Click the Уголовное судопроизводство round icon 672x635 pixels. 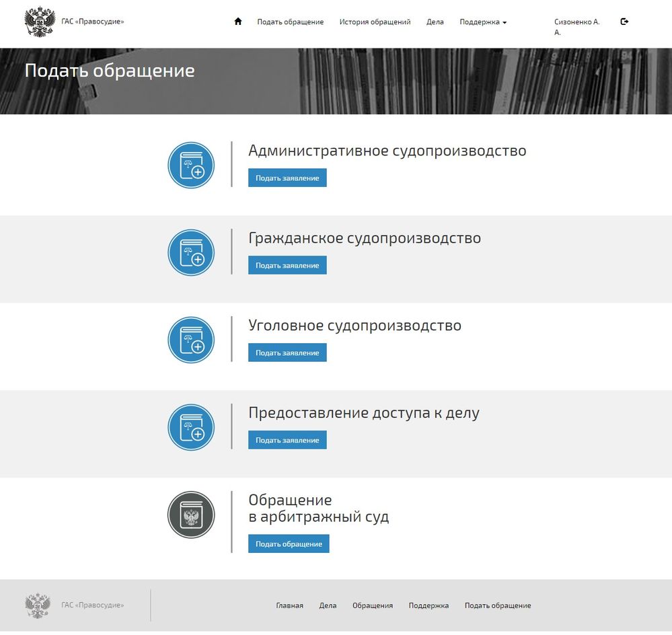(x=191, y=340)
